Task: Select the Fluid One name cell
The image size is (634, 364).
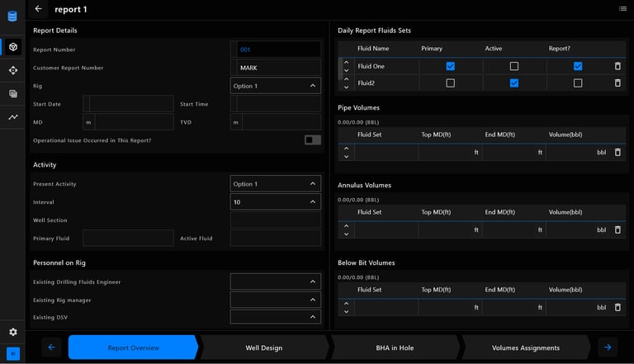Action: coord(386,66)
